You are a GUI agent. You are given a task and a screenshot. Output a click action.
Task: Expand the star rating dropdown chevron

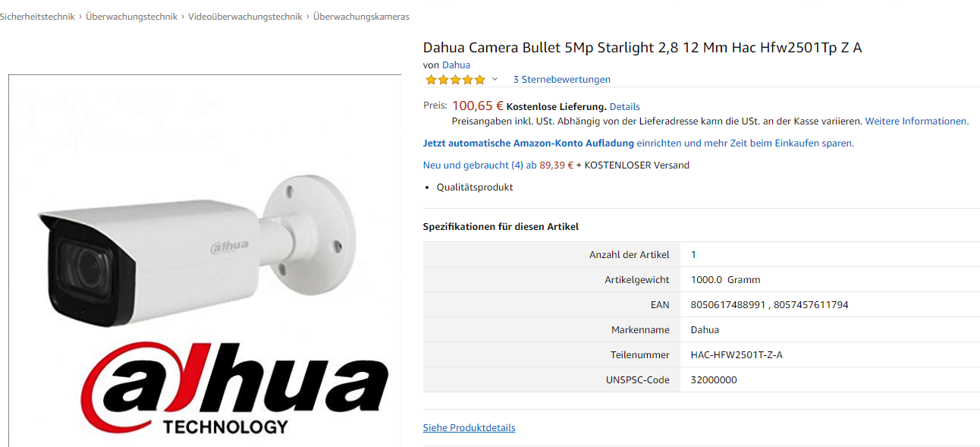click(495, 79)
